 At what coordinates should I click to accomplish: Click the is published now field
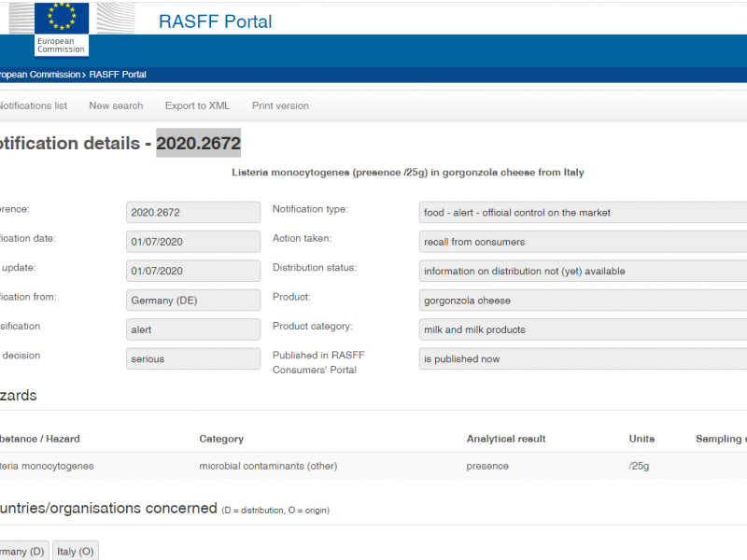583,358
